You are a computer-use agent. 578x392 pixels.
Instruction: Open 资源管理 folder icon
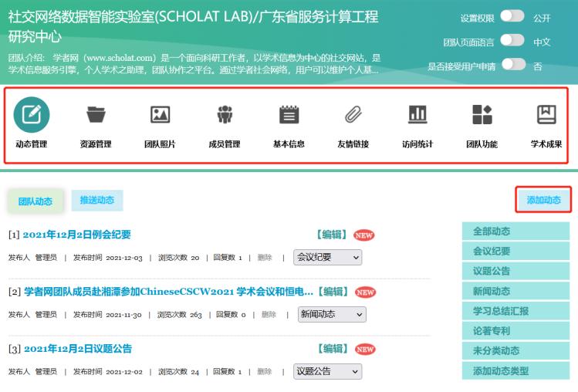[96, 114]
